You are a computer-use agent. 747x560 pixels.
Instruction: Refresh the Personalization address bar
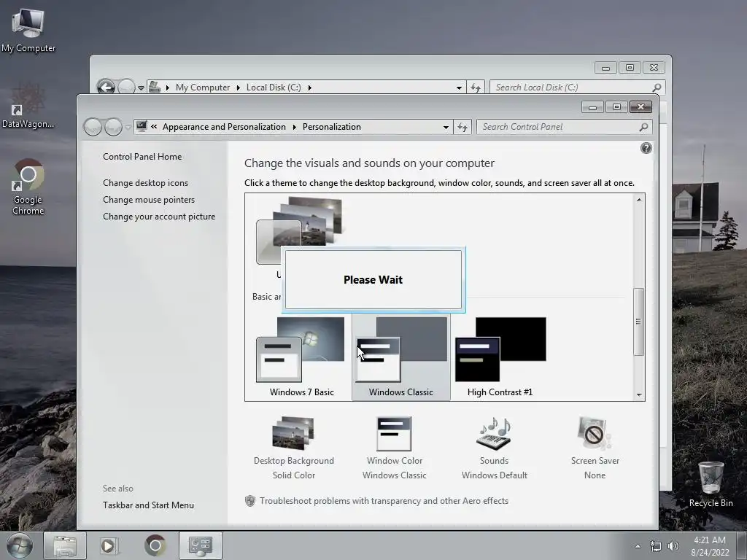(462, 127)
